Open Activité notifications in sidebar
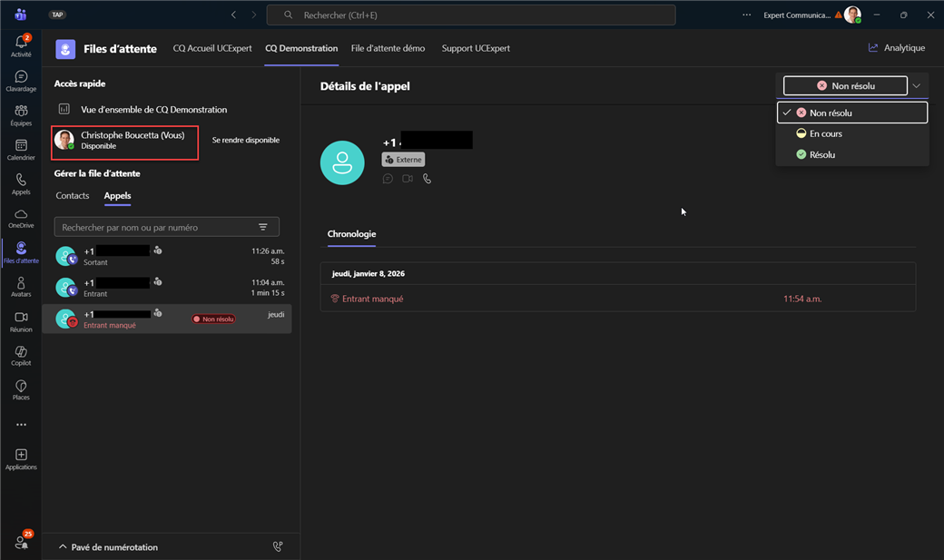This screenshot has width=944, height=560. click(21, 45)
